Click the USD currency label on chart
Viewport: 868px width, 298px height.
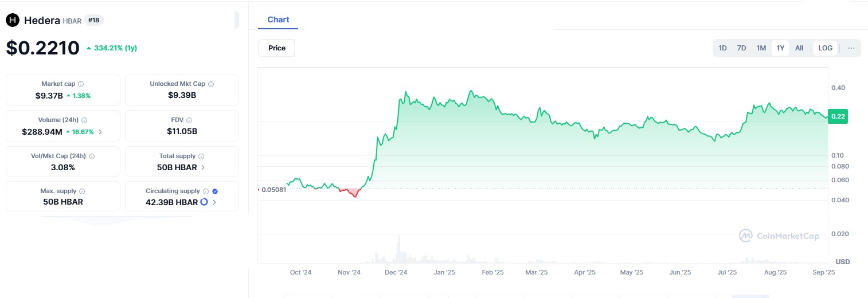coord(842,262)
